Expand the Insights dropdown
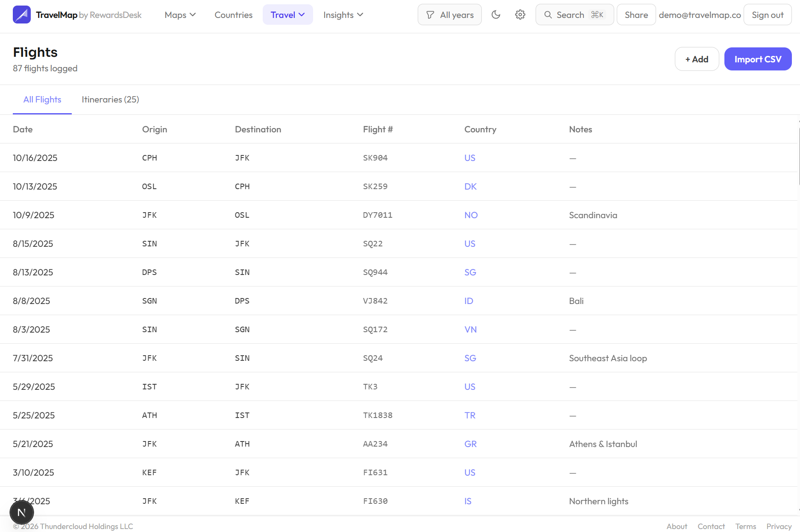 tap(343, 15)
